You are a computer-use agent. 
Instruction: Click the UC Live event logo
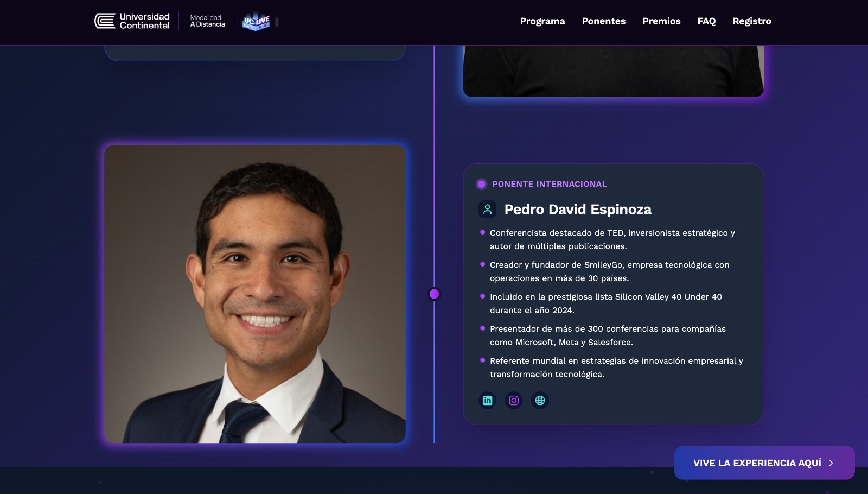(256, 22)
